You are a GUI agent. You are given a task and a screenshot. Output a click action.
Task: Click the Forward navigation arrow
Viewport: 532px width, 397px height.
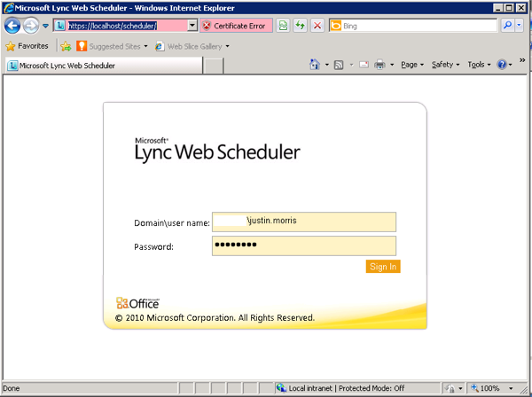[31, 26]
